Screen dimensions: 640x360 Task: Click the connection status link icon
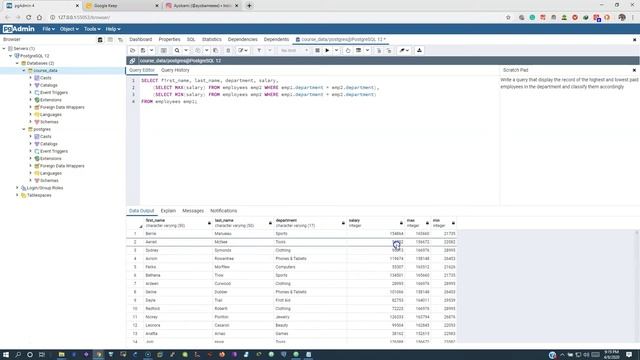pyautogui.click(x=132, y=61)
